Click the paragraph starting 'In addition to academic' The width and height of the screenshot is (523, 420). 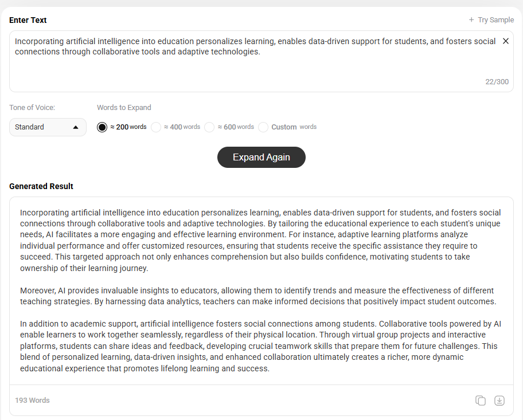pos(260,346)
